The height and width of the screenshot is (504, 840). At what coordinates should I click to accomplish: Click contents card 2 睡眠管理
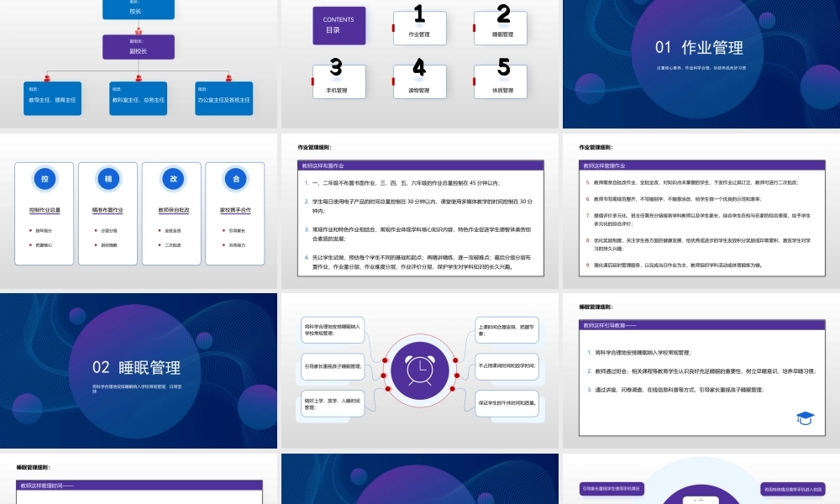pyautogui.click(x=501, y=28)
